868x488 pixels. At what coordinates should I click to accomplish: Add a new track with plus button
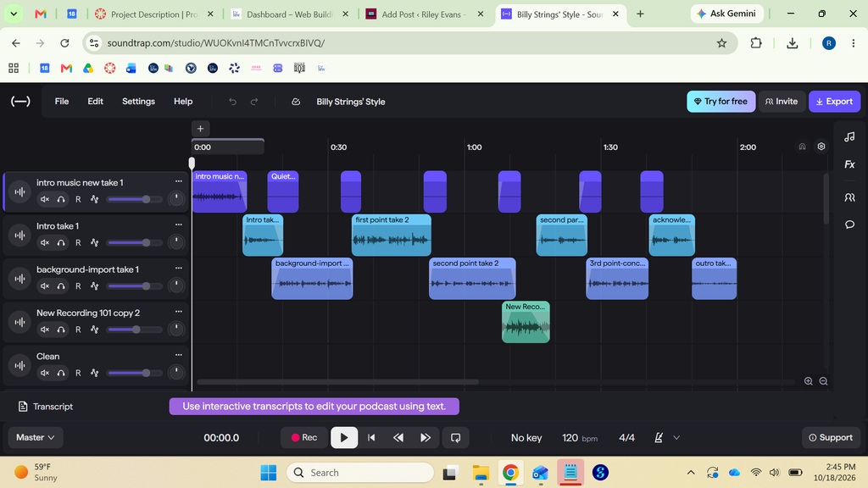[200, 129]
